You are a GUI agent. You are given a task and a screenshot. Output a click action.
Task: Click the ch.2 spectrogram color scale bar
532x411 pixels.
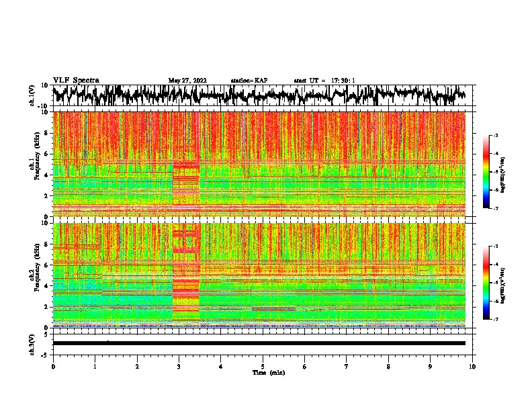coord(486,283)
